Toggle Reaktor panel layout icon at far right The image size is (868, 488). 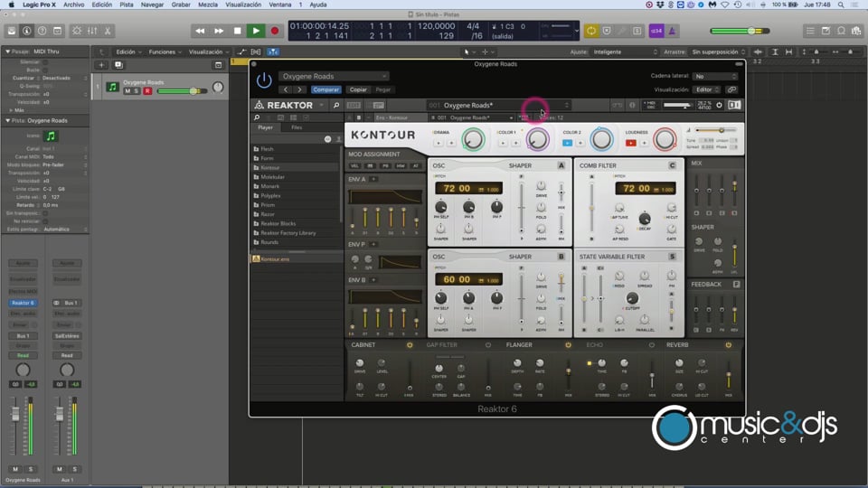click(x=734, y=105)
